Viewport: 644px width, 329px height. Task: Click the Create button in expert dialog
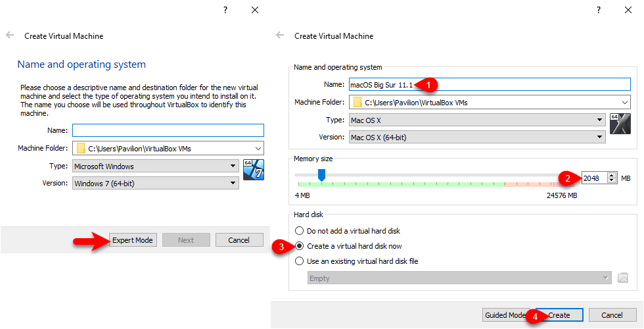pos(559,315)
